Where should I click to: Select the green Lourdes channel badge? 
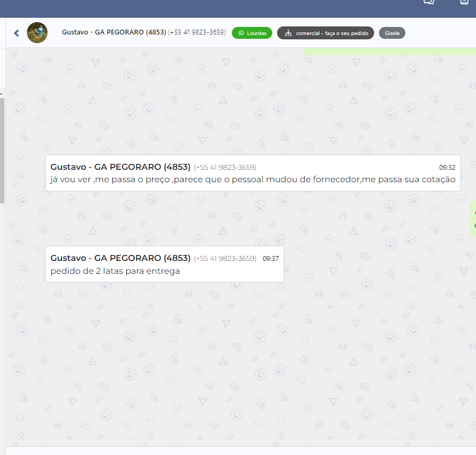coord(252,33)
